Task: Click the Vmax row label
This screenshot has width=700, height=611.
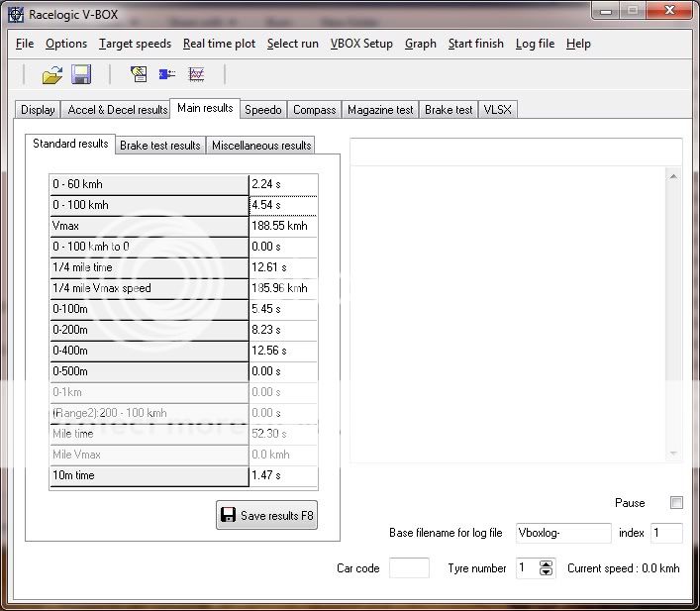Action: tap(150, 226)
